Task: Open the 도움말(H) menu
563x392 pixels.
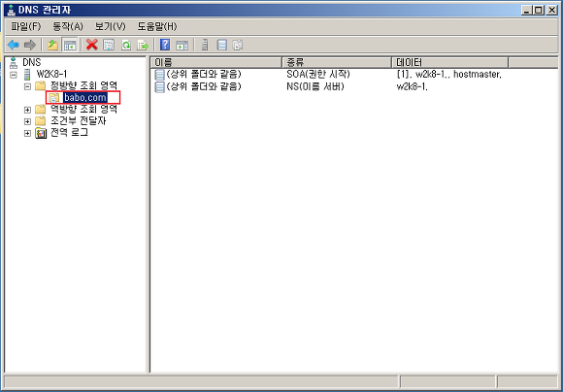Action: click(x=157, y=26)
